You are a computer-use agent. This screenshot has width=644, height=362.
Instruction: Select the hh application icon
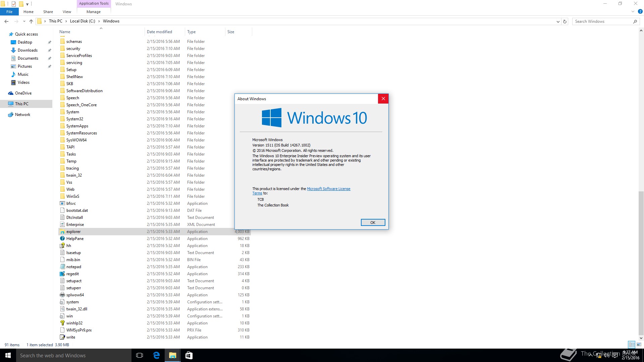pos(62,246)
